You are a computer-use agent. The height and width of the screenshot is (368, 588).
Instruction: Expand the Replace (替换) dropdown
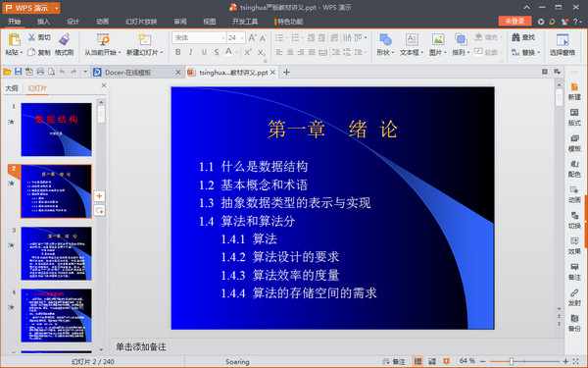[x=538, y=53]
